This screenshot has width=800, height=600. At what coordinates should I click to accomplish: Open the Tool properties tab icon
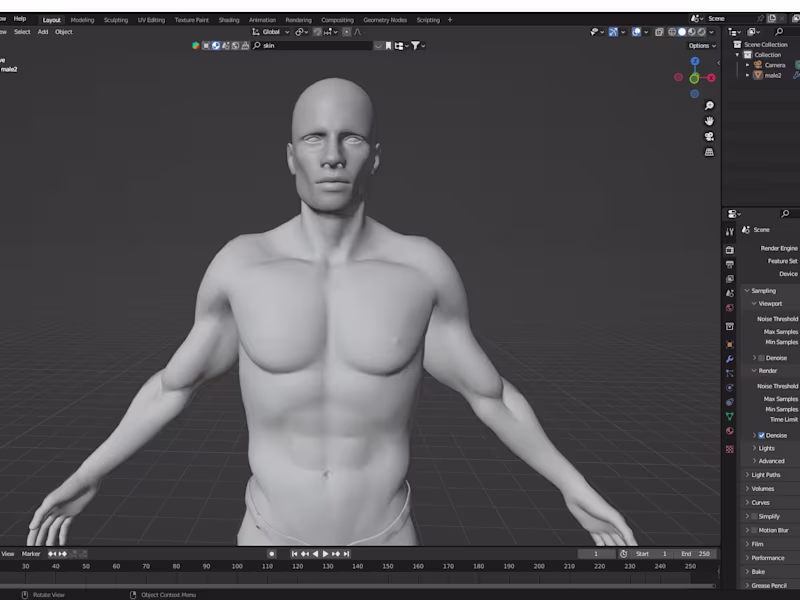pyautogui.click(x=730, y=232)
